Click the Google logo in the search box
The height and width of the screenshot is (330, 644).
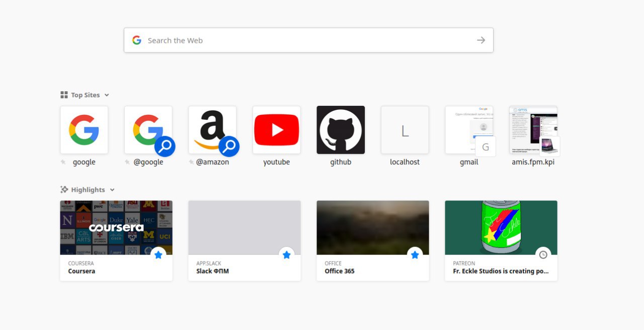137,40
